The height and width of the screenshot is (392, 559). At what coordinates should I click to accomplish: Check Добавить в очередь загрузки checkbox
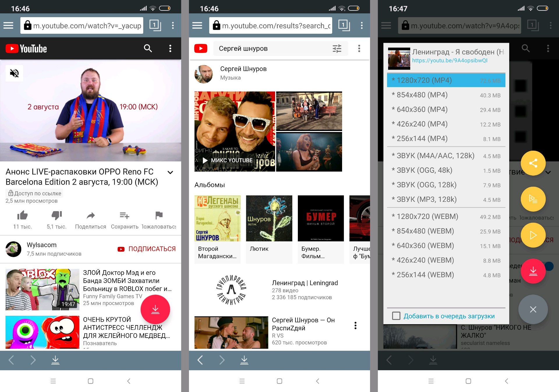396,316
